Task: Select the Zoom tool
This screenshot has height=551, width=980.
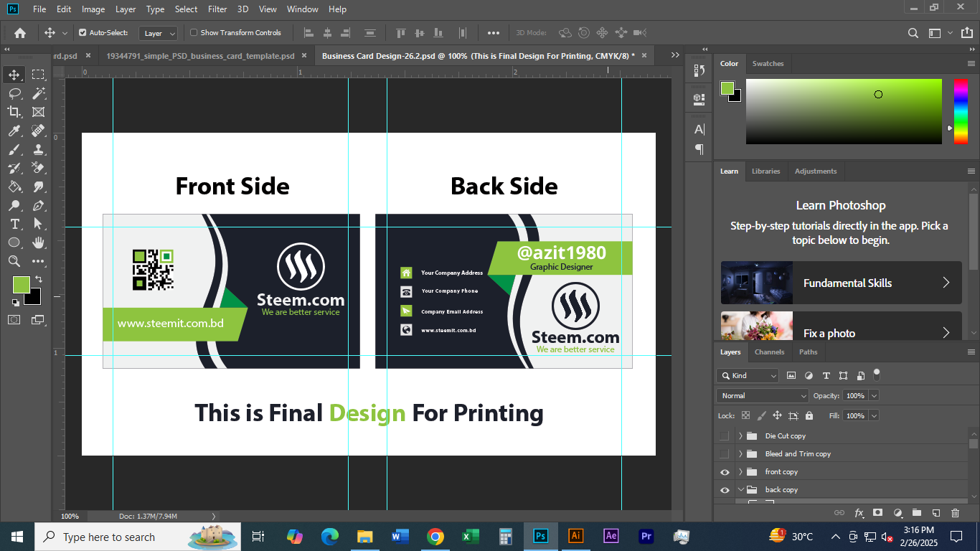Action: click(x=14, y=262)
